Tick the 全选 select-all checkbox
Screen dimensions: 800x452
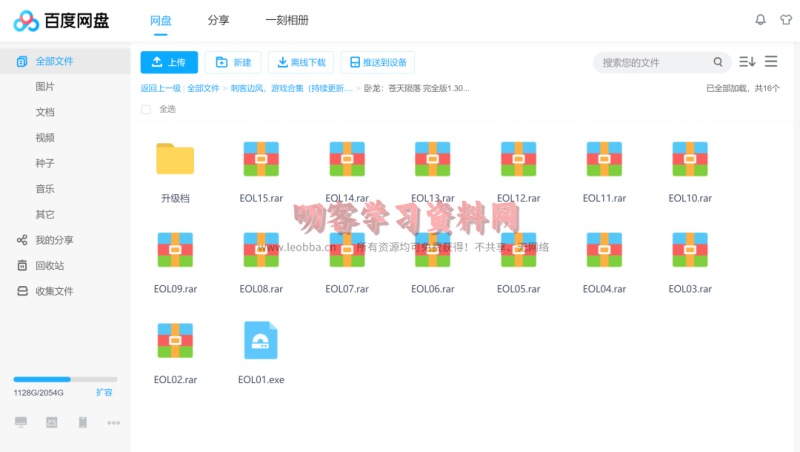[x=146, y=109]
